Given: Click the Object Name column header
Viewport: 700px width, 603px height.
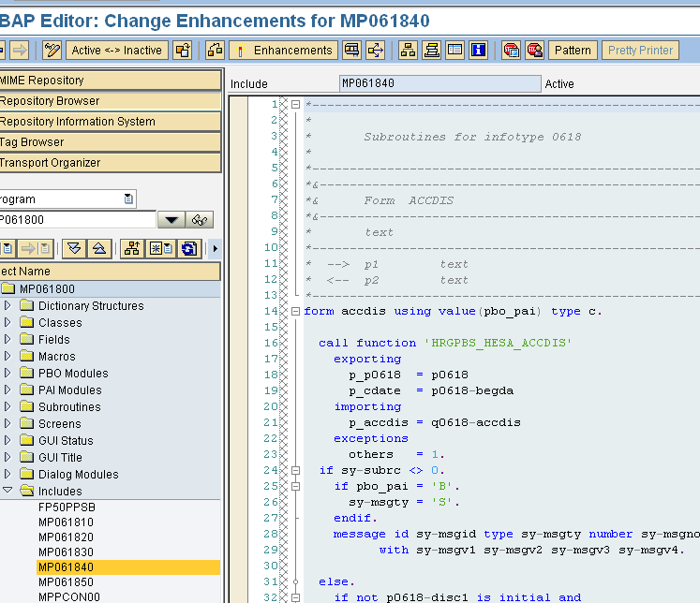Looking at the screenshot, I should click(110, 272).
